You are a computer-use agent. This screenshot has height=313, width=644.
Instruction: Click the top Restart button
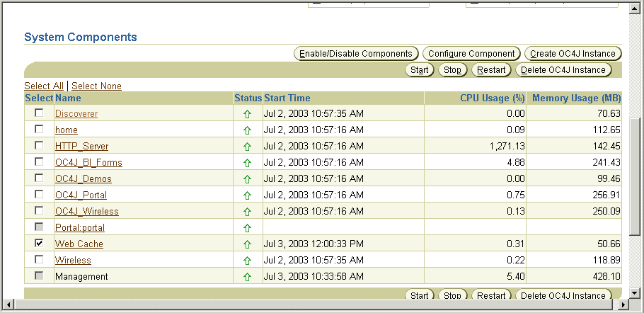(x=491, y=70)
